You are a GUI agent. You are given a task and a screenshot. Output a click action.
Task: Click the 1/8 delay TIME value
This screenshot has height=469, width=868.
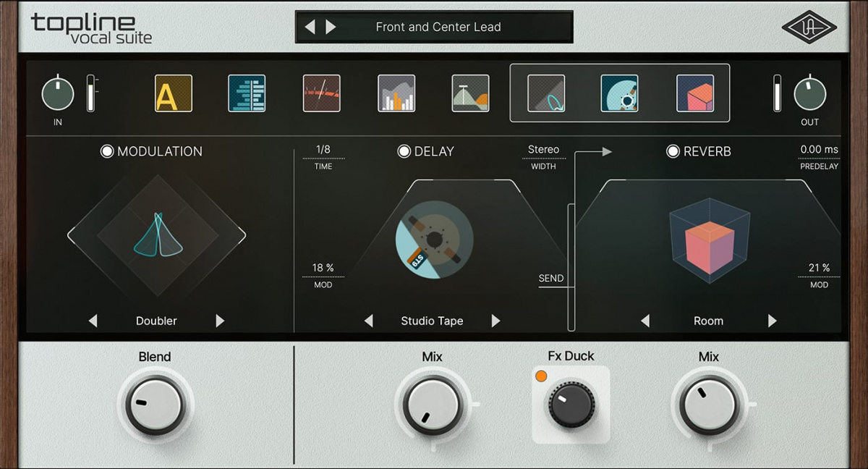323,150
